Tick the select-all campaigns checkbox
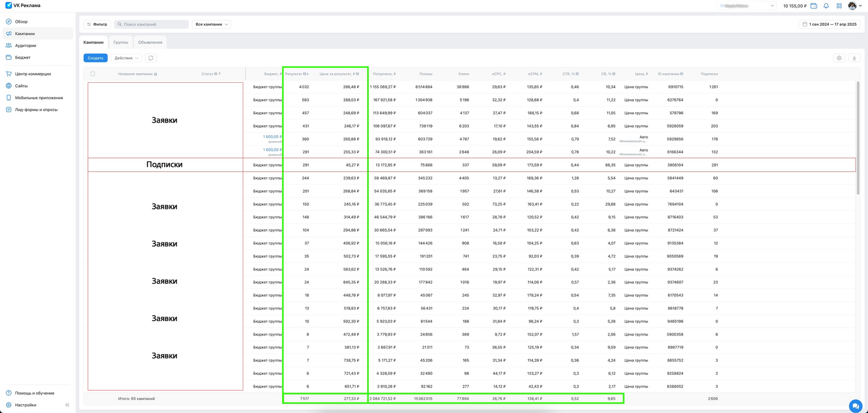Screen dimensions: 868x413 (x=93, y=74)
